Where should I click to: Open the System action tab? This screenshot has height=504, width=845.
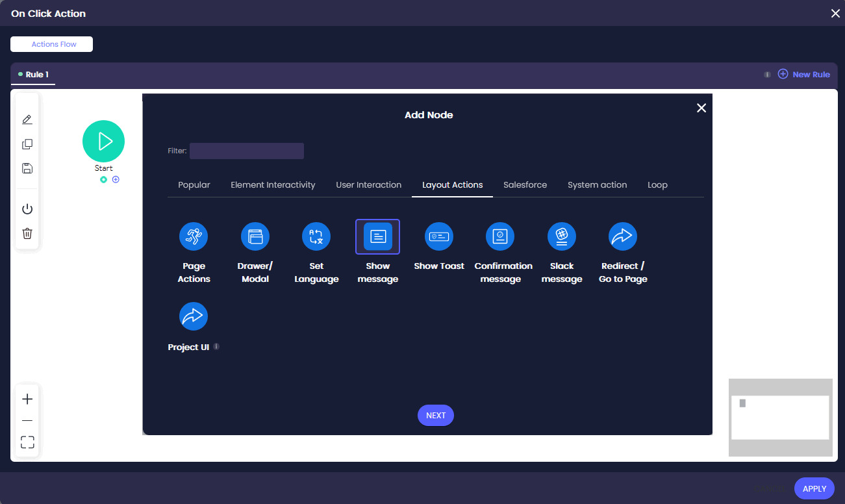tap(598, 185)
